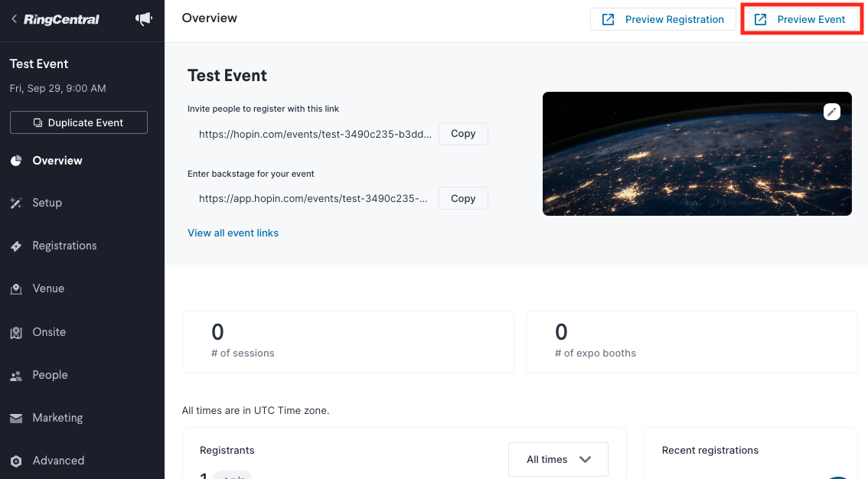Select Venue from the sidebar
The width and height of the screenshot is (868, 479).
pos(48,288)
